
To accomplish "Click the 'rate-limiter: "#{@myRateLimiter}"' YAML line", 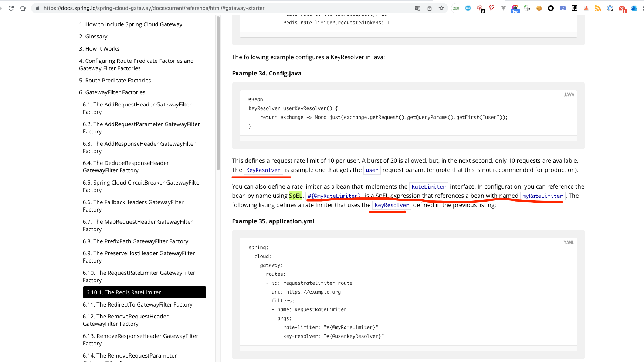I will [331, 327].
